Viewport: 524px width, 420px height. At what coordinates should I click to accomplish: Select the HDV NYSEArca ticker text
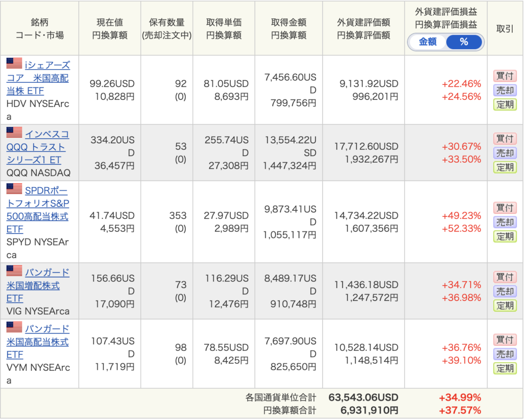pyautogui.click(x=38, y=110)
